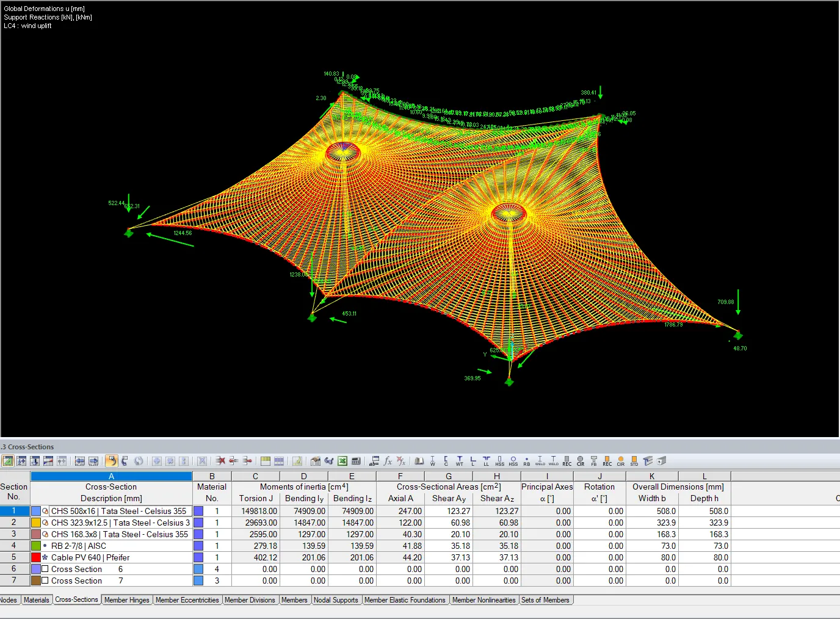
Task: Click brown swatch of Cross Section 7 row
Action: pyautogui.click(x=36, y=581)
